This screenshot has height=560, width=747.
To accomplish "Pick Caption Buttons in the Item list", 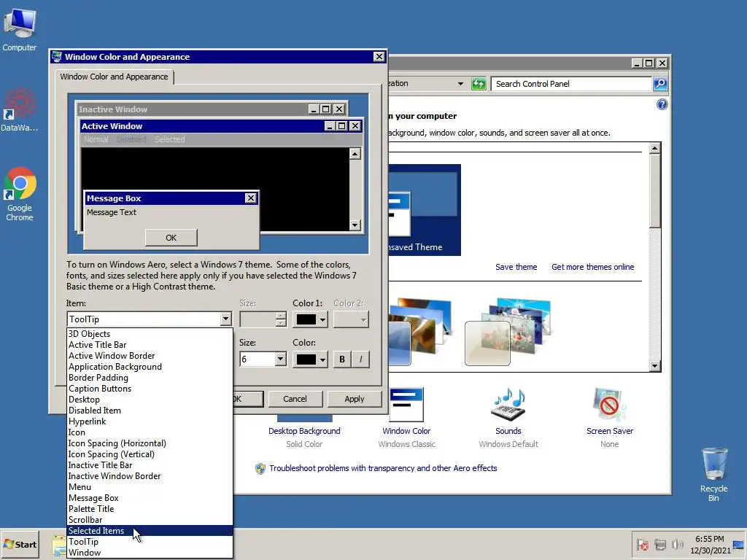I will [x=150, y=389].
